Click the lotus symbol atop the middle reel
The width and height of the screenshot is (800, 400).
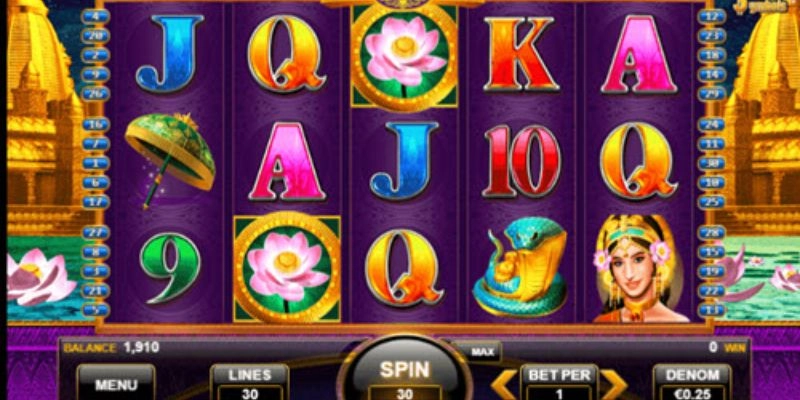tap(404, 55)
